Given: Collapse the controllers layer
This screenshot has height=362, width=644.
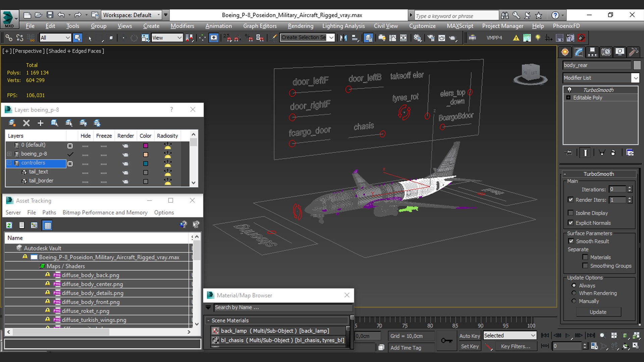Looking at the screenshot, I should (x=9, y=163).
